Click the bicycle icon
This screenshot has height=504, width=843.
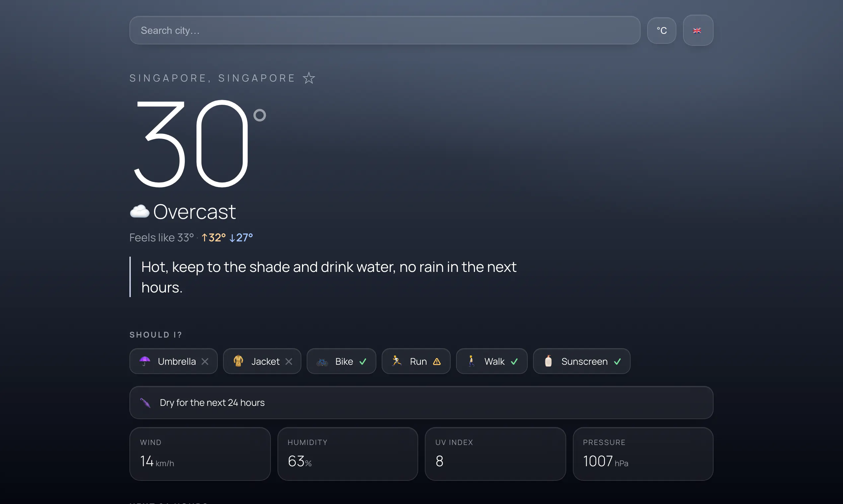[322, 362]
